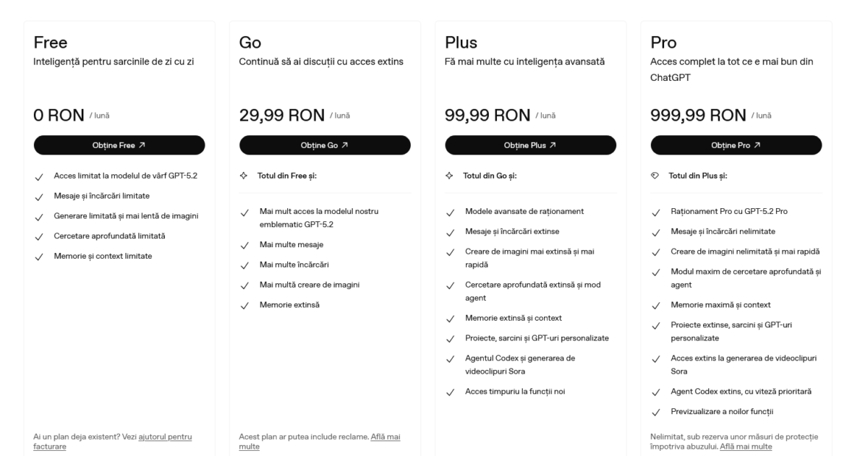Screen dimensions: 868x456
Task: Click checkmark next to Acces timpuriu la funcții noi
Action: point(450,392)
